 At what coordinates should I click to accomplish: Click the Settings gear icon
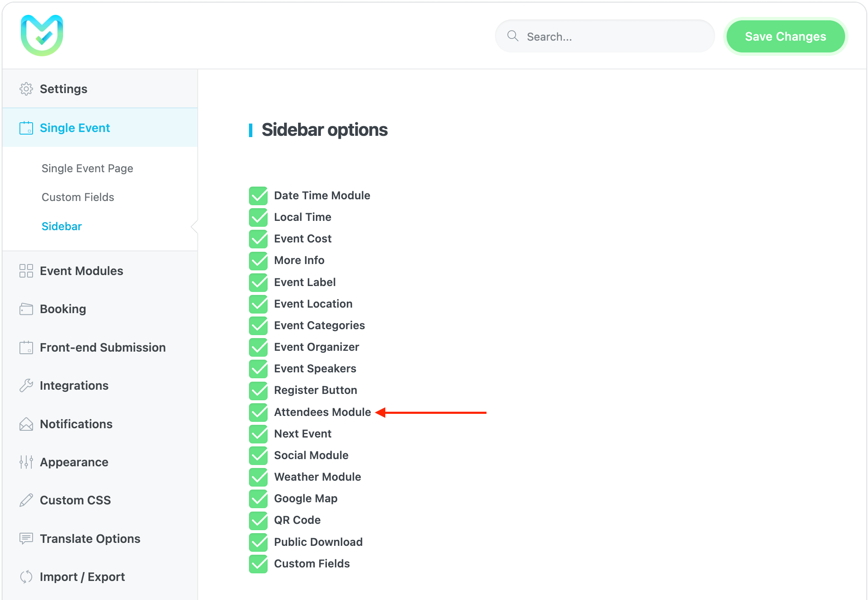click(x=26, y=89)
